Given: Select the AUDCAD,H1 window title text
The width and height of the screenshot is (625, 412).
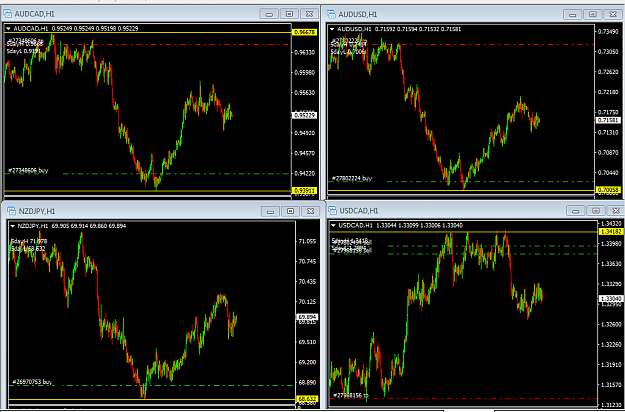Looking at the screenshot, I should click(x=35, y=14).
